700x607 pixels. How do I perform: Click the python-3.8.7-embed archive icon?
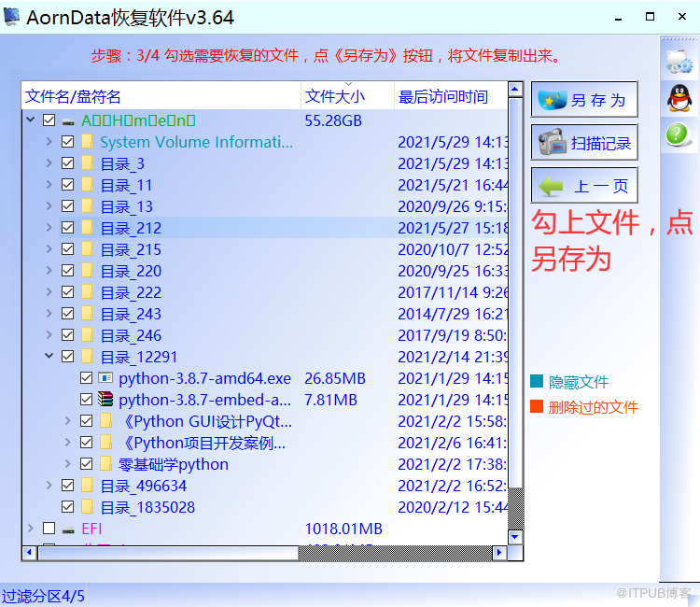[x=105, y=399]
